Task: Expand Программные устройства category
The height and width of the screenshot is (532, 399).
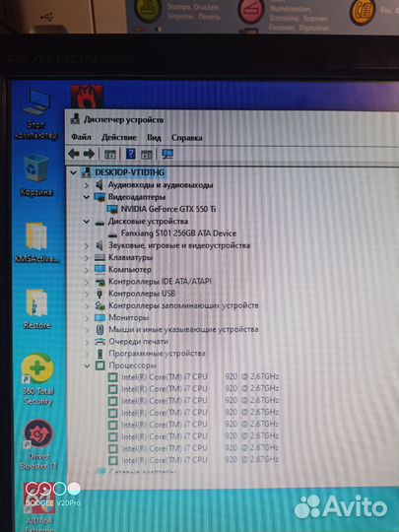Action: pos(86,354)
